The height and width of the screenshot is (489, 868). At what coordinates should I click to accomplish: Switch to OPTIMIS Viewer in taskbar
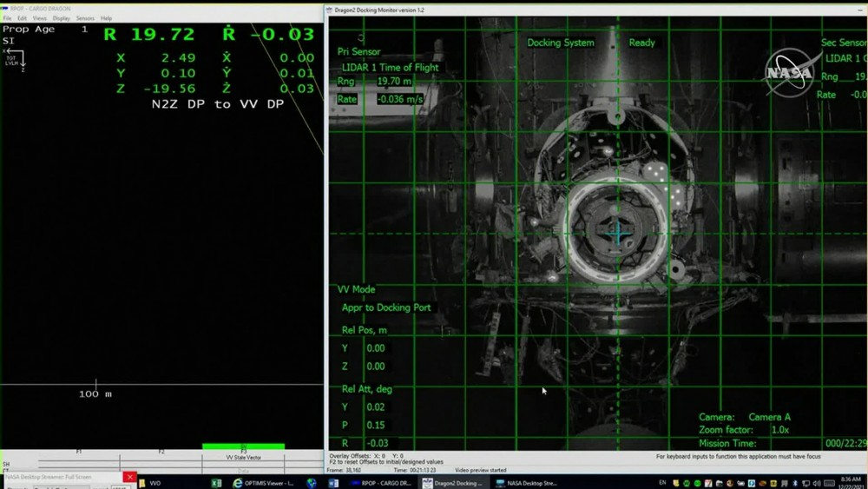[264, 483]
